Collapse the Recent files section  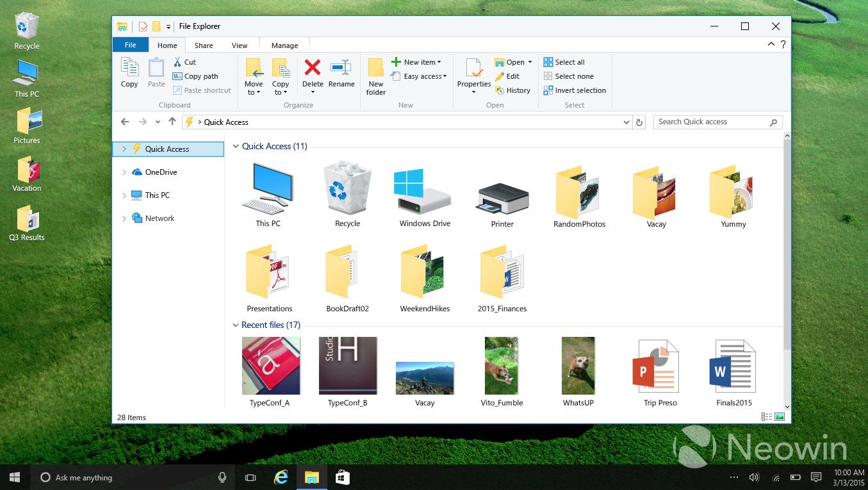(x=235, y=325)
